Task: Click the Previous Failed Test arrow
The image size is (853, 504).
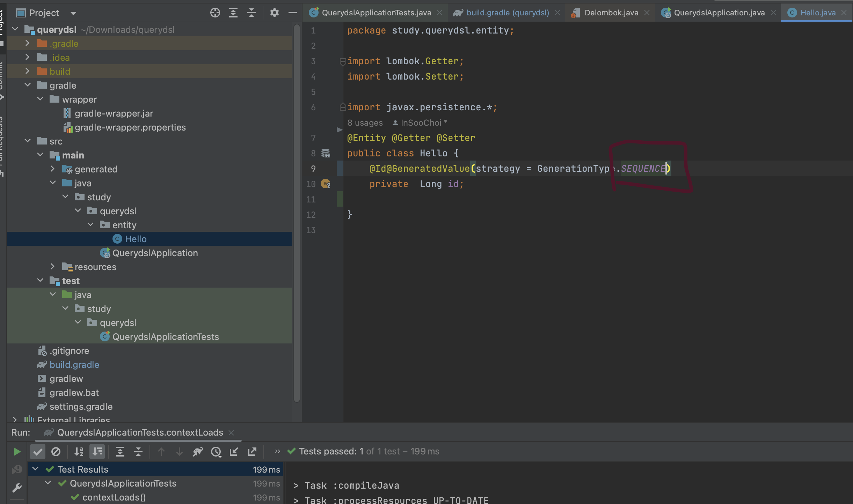Action: [x=161, y=452]
